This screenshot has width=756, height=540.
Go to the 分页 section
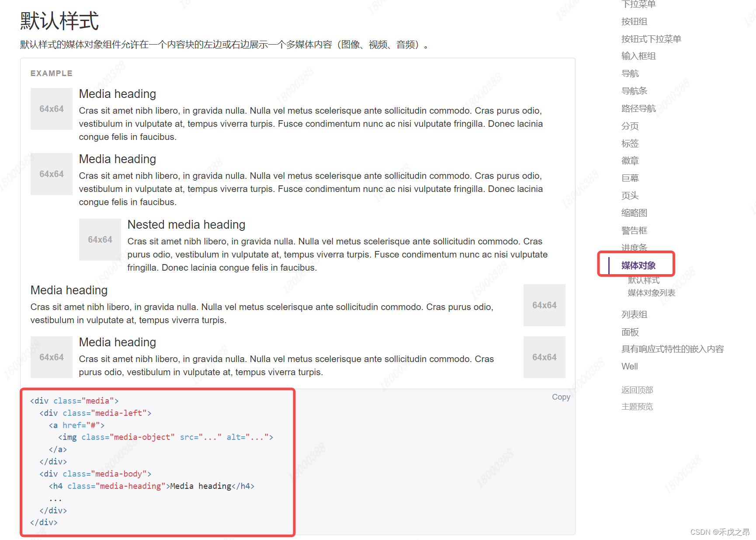coord(630,126)
